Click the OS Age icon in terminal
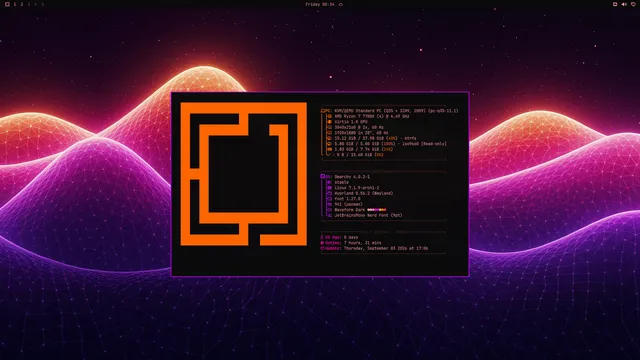 click(322, 237)
